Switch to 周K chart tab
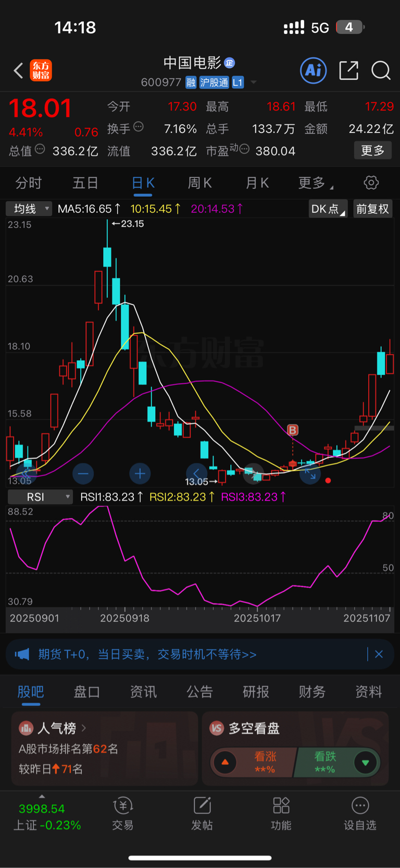Viewport: 400px width, 868px height. pos(200,183)
